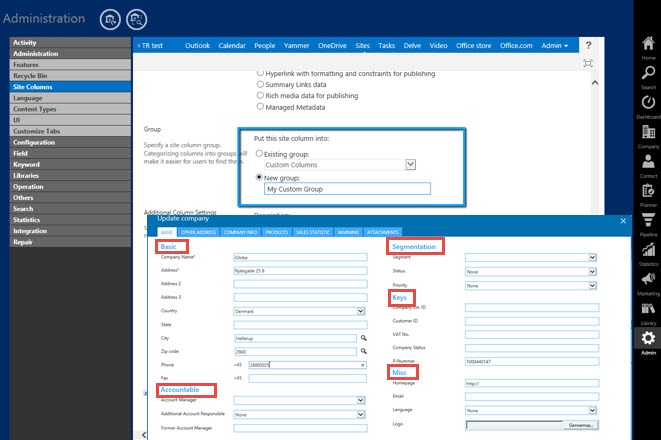Open the Marketing megaphone icon
The image size is (661, 440).
click(648, 279)
